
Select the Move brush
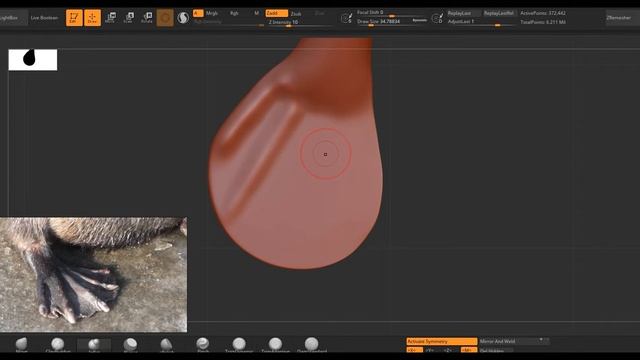point(21,345)
